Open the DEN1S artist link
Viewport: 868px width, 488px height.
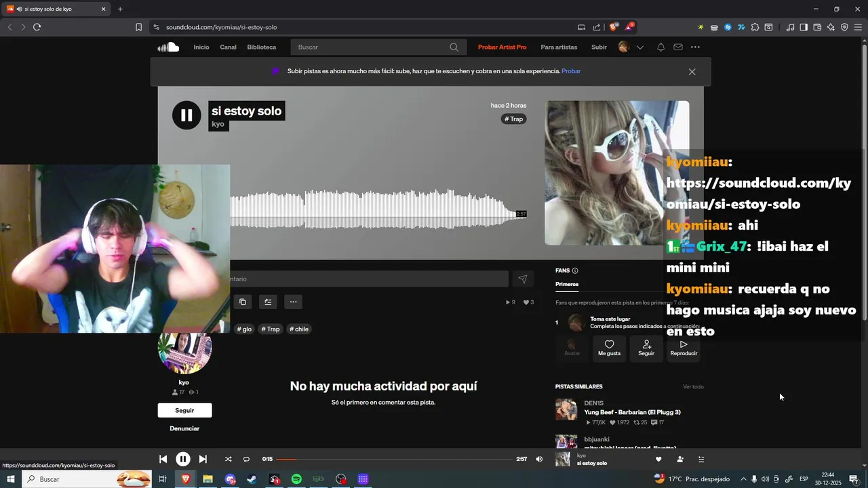click(x=593, y=403)
